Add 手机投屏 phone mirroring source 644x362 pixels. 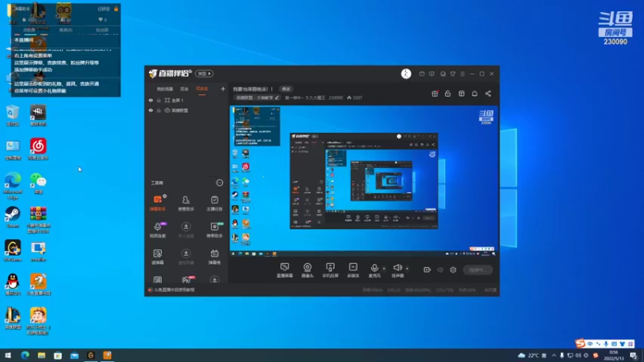click(330, 270)
